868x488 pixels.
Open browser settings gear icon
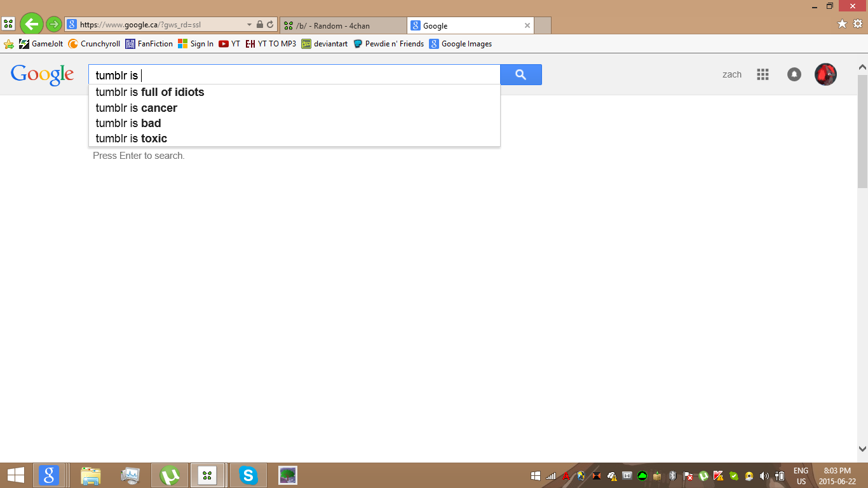coord(857,24)
